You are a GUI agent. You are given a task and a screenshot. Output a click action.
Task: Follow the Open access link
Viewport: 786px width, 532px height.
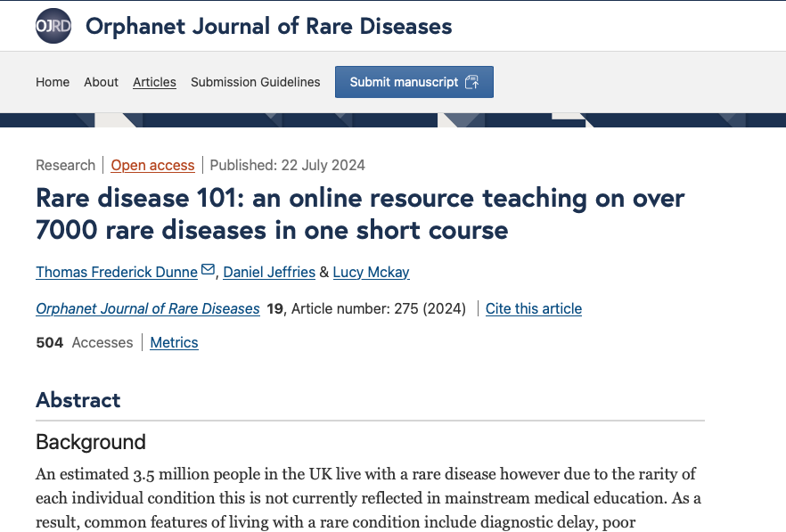pyautogui.click(x=152, y=165)
